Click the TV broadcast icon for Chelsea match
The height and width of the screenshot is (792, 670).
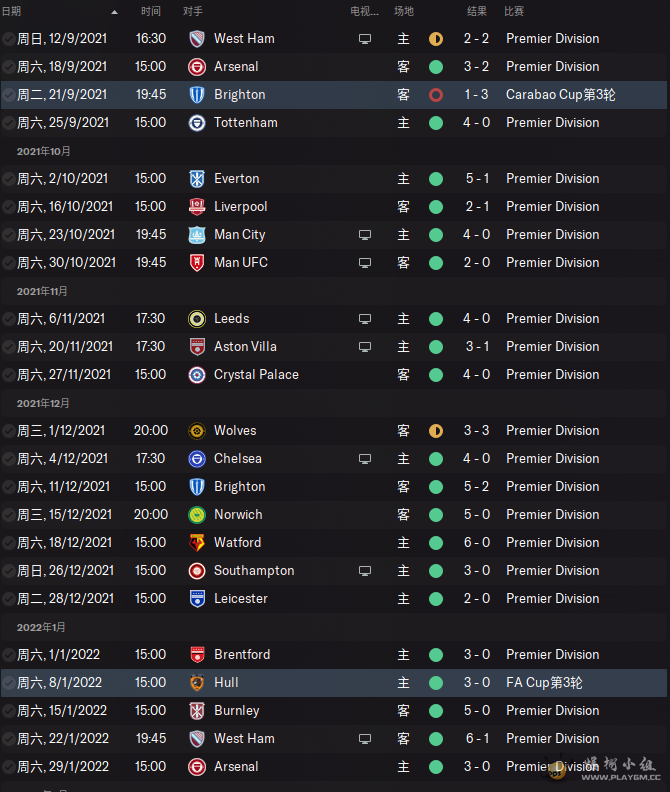click(365, 459)
